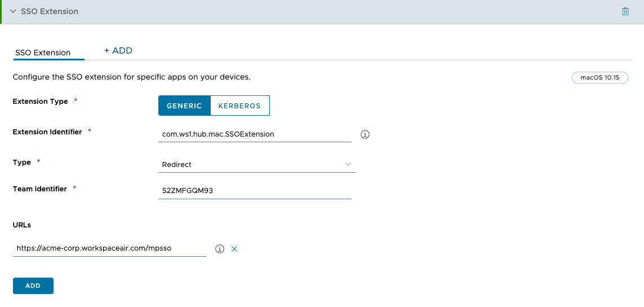Click the URLs section label
Image resolution: width=644 pixels, height=307 pixels.
[x=22, y=225]
